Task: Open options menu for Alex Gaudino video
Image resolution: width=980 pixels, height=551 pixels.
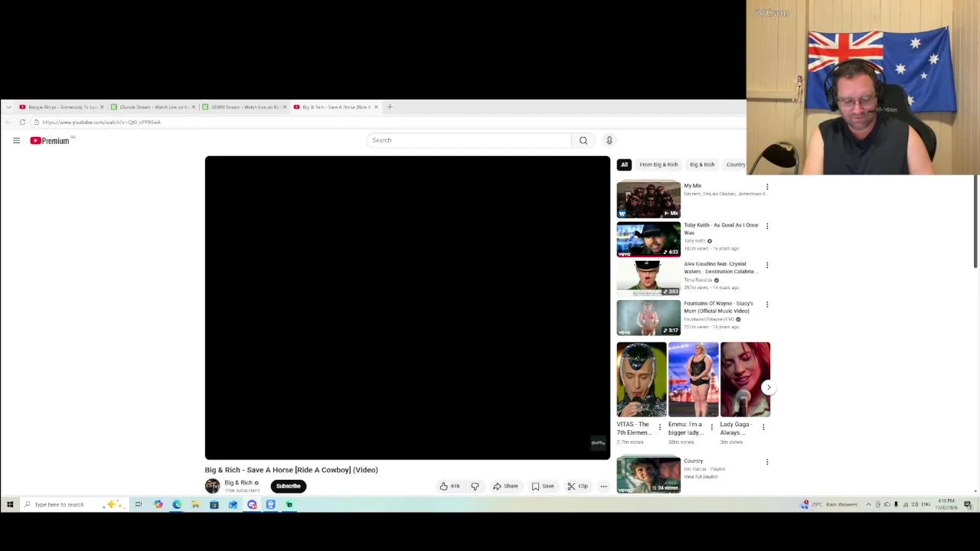Action: coord(767,265)
